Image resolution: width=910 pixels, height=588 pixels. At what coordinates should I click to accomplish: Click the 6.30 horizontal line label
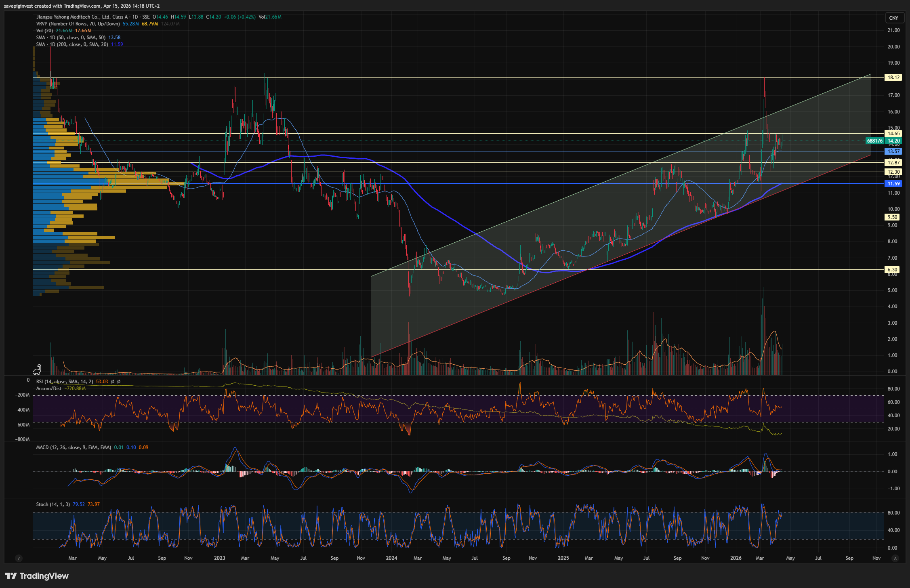(892, 270)
